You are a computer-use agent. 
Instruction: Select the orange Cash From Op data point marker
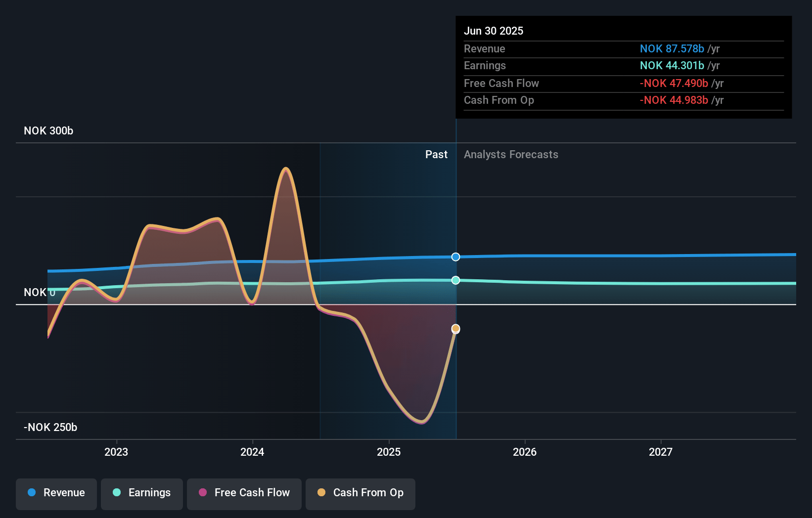(455, 329)
